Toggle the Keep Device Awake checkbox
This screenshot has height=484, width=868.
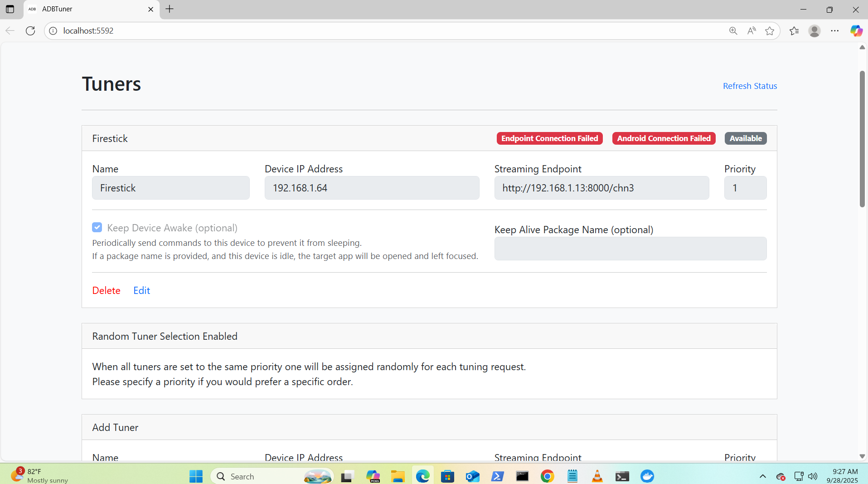click(97, 227)
